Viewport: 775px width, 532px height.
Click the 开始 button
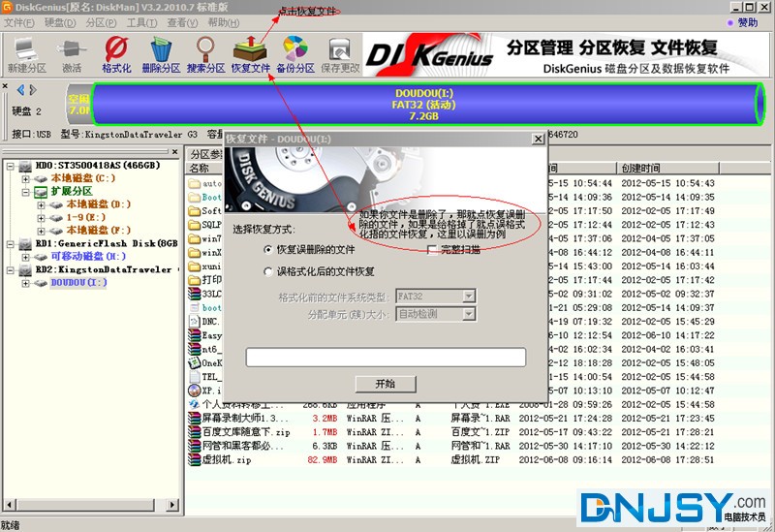pos(386,384)
